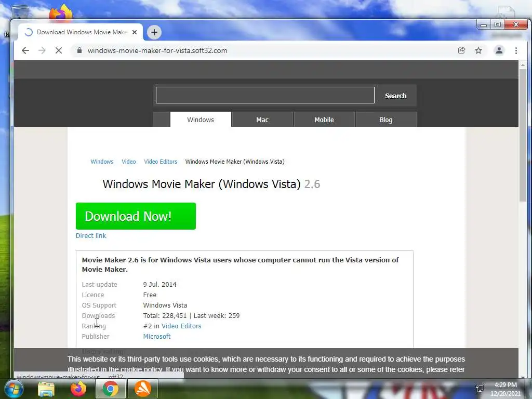Switch to the Mac site tab
The width and height of the screenshot is (532, 399).
(262, 119)
